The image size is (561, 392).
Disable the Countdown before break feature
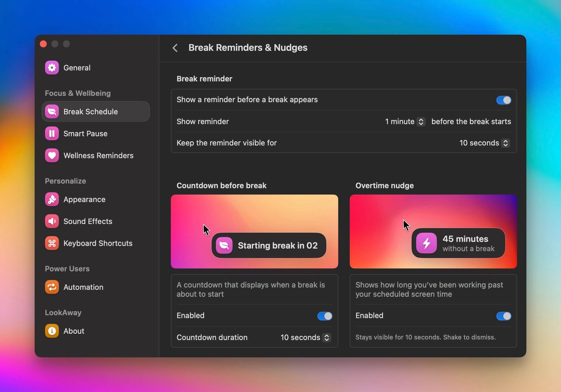click(x=324, y=316)
